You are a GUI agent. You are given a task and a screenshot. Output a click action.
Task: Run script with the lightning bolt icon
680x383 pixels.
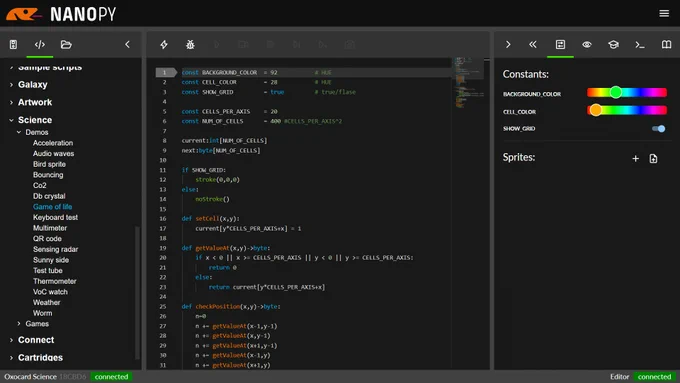click(163, 44)
